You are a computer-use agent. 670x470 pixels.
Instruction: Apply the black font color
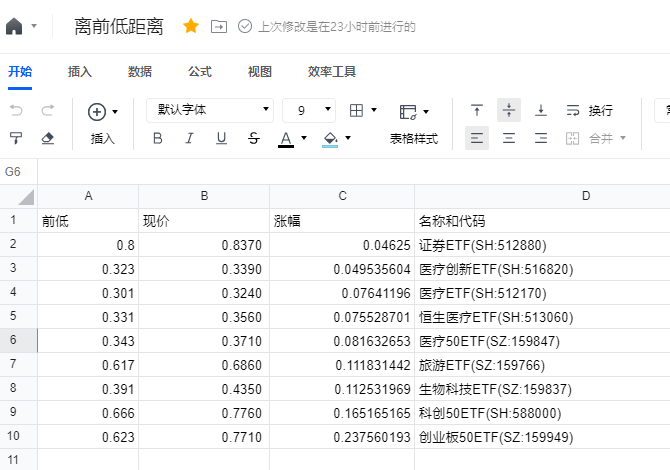tap(286, 139)
